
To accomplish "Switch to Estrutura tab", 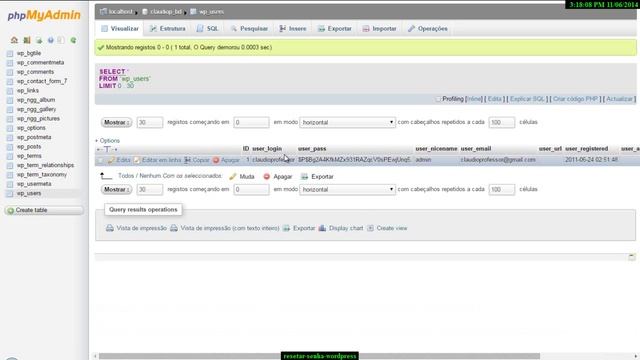I will 167,29.
